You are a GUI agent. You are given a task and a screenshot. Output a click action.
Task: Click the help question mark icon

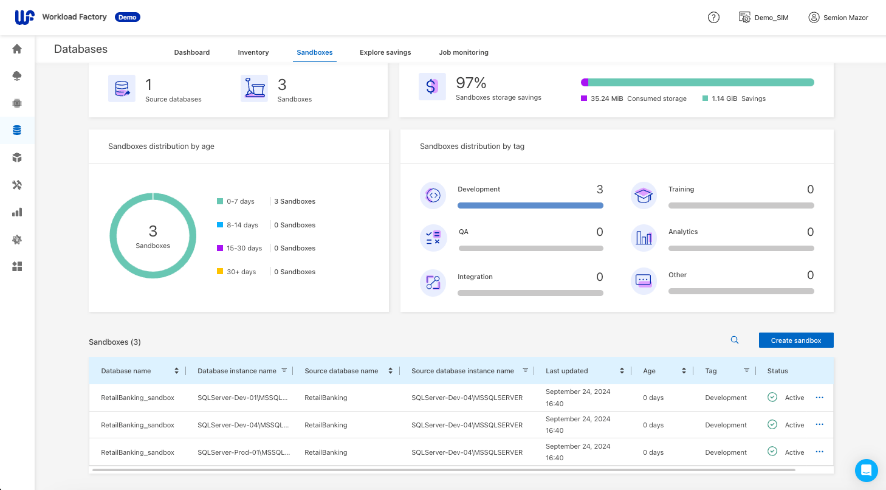pyautogui.click(x=713, y=17)
